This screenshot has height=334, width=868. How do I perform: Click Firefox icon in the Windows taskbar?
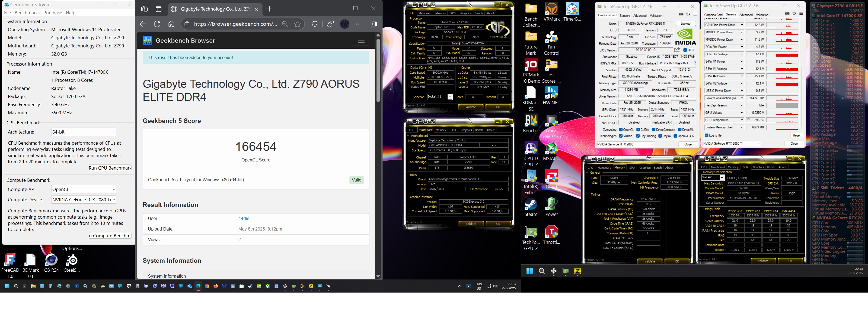[216, 286]
